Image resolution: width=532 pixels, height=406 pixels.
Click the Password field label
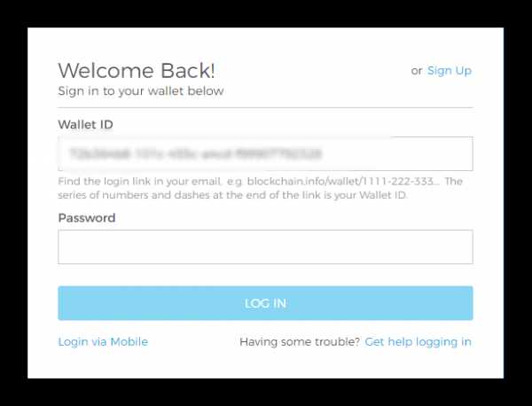tap(87, 218)
